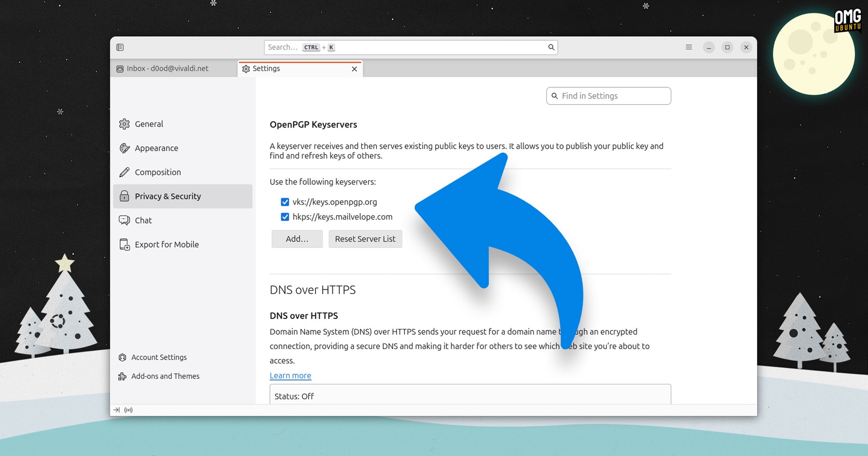Open Composition settings pencil icon
Image resolution: width=868 pixels, height=456 pixels.
pos(124,172)
